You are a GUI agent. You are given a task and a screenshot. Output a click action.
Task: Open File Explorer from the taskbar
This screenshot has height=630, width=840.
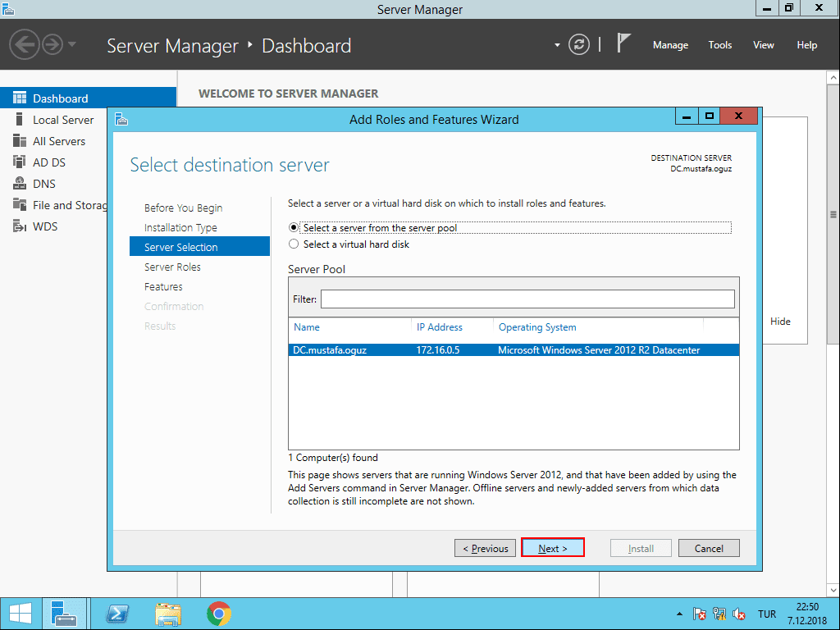point(167,614)
